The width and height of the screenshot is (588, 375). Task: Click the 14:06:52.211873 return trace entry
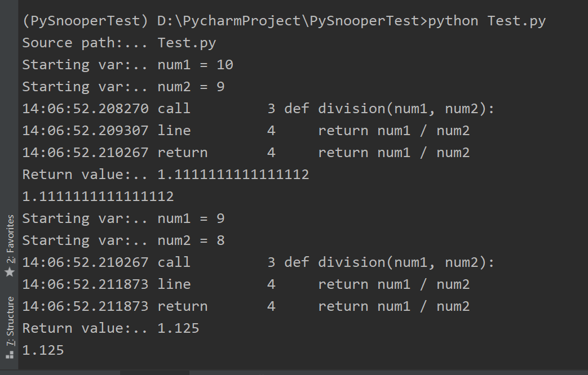click(x=245, y=306)
